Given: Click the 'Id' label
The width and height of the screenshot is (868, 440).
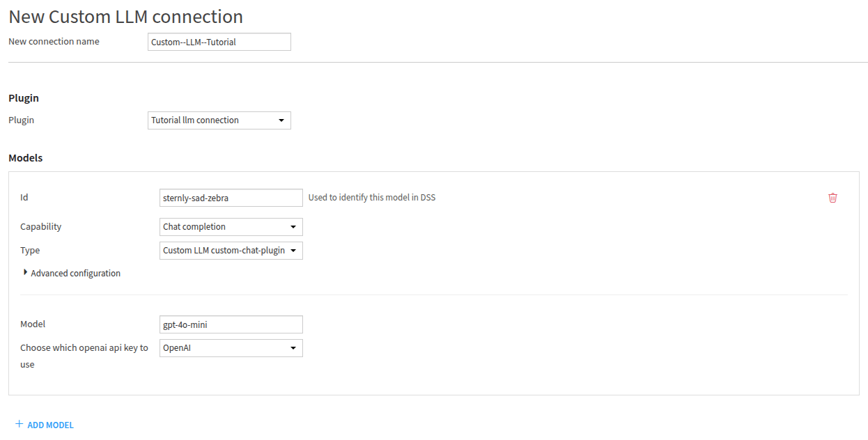Looking at the screenshot, I should 24,198.
